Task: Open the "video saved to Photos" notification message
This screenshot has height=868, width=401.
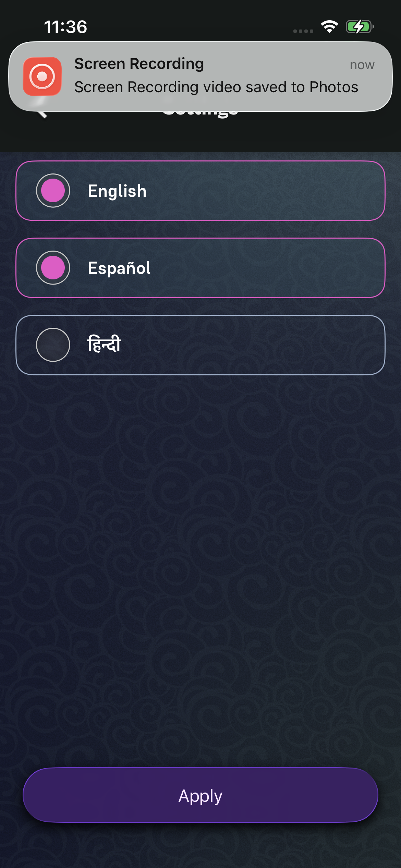Action: pyautogui.click(x=216, y=87)
